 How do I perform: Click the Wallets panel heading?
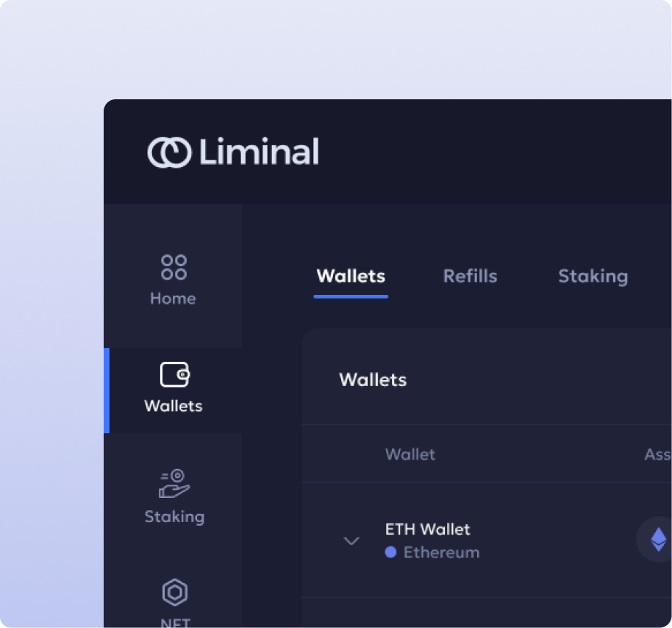pos(373,379)
